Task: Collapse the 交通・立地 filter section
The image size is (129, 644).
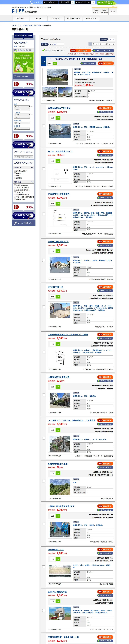Action: [x=24, y=168]
